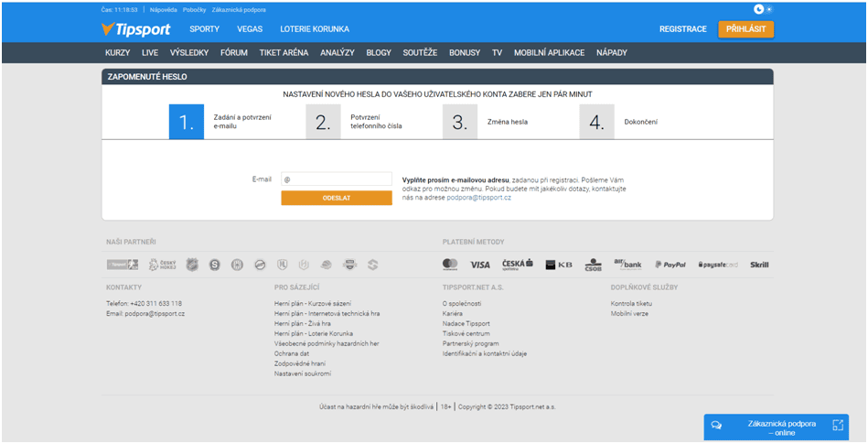Open Zákaznická podpora link in top bar
This screenshot has width=868, height=444.
point(239,10)
